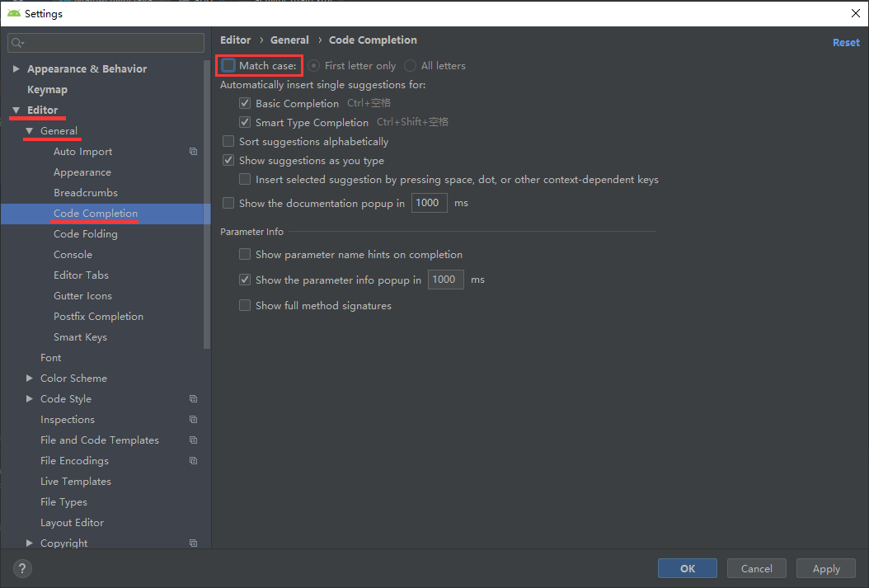Image resolution: width=869 pixels, height=588 pixels.
Task: Click the Android Studio logo icon in title bar
Action: coord(14,13)
